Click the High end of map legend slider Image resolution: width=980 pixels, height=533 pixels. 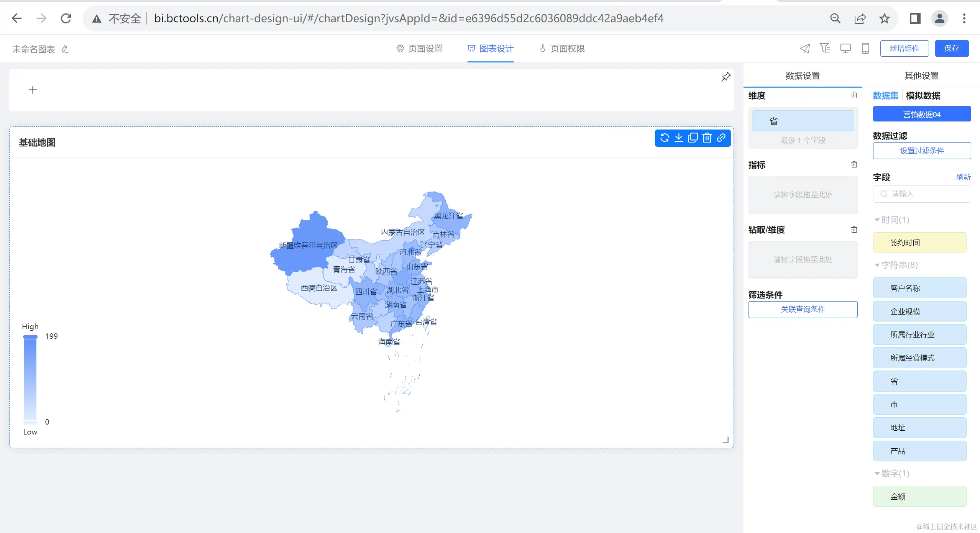pyautogui.click(x=30, y=337)
